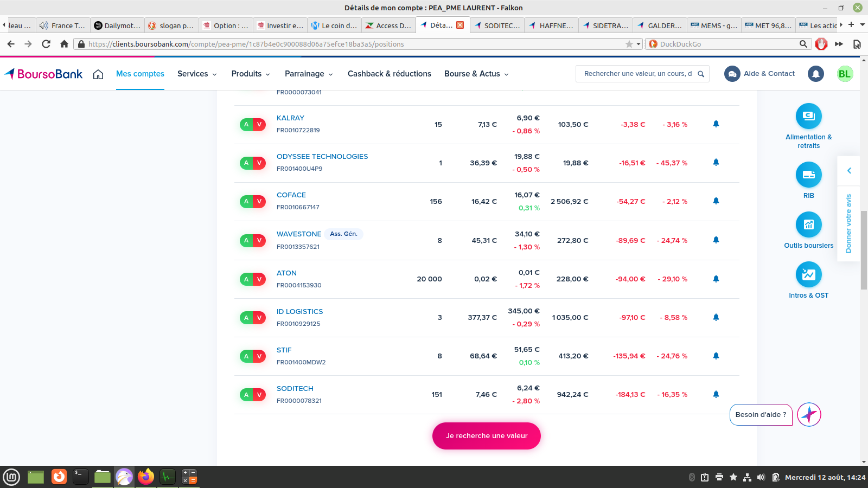Open the Linux Mint start menu
This screenshot has width=868, height=488.
pyautogui.click(x=11, y=477)
